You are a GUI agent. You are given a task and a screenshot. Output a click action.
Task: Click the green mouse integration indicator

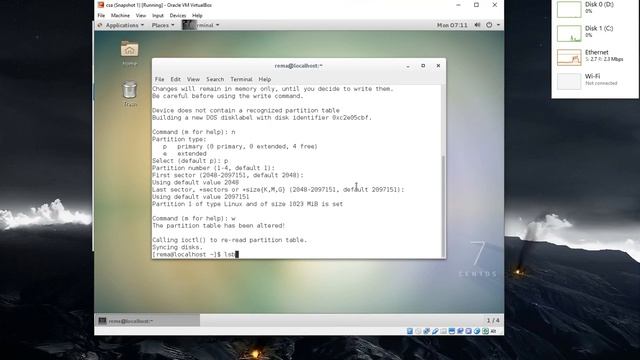point(485,331)
